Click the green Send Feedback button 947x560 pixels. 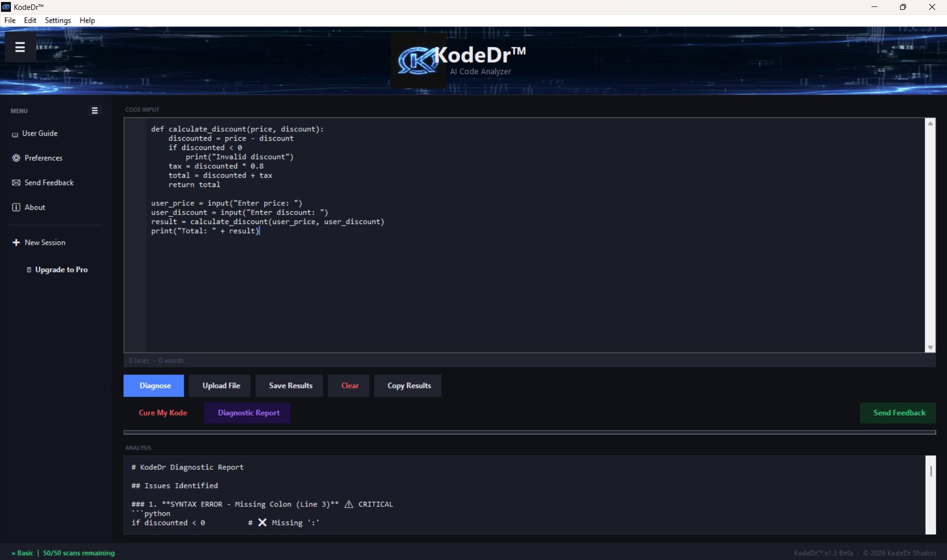pyautogui.click(x=899, y=412)
